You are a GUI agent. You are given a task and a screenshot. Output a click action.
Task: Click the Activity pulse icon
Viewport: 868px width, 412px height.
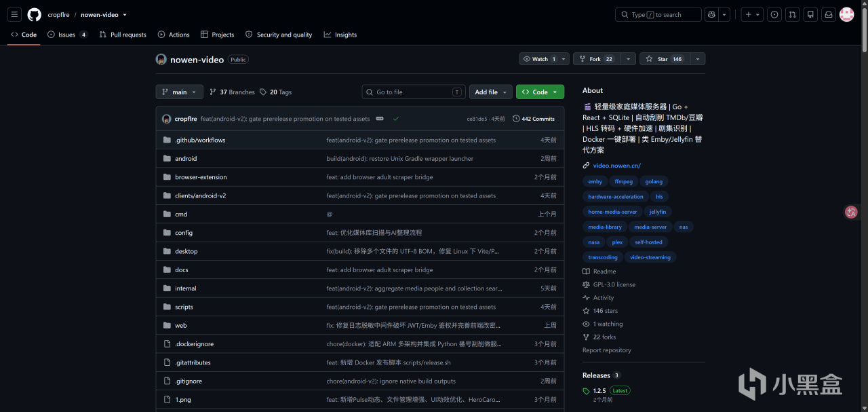[586, 297]
